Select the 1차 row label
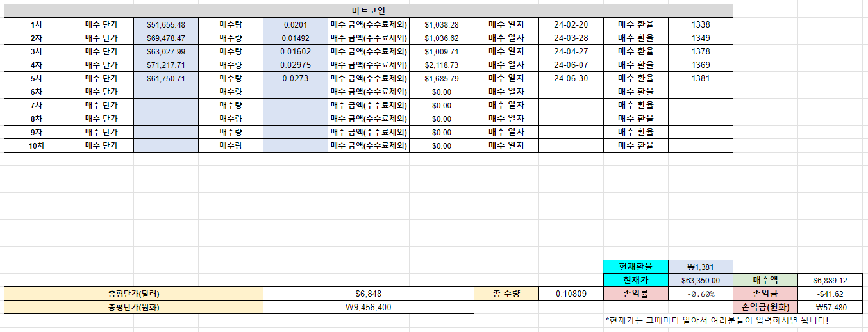The image size is (868, 332). pos(37,24)
